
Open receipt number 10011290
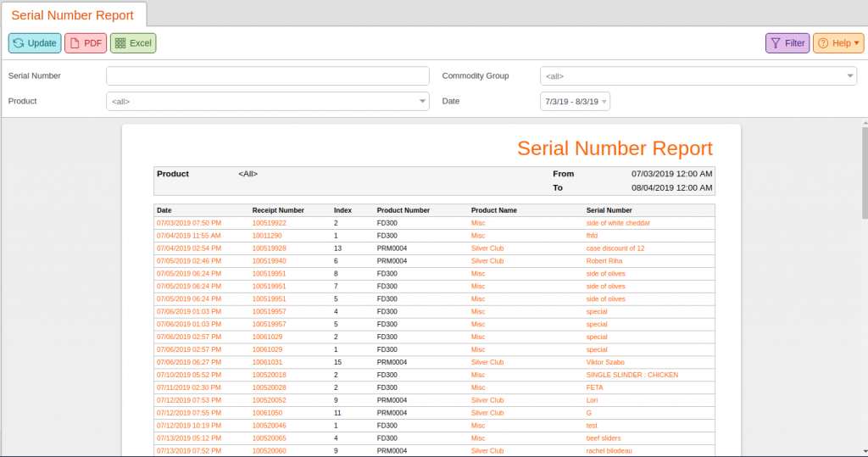(x=267, y=236)
